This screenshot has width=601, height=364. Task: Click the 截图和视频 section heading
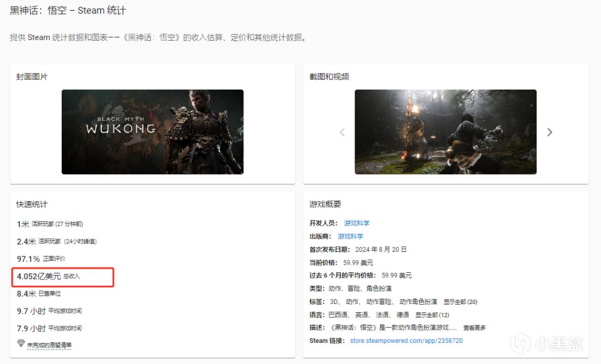(x=329, y=77)
